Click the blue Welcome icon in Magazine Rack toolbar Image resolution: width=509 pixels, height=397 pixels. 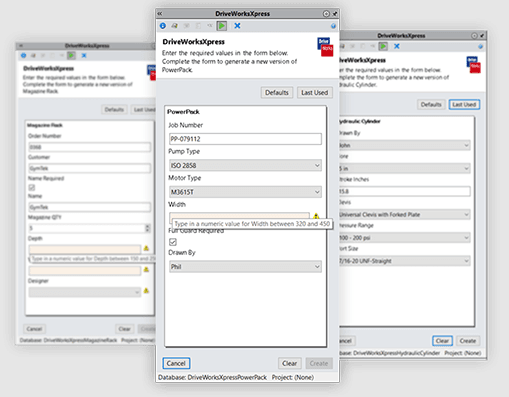(x=23, y=55)
